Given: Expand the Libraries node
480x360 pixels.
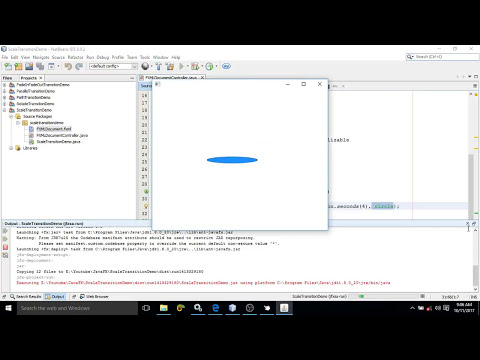Looking at the screenshot, I should click(11, 148).
